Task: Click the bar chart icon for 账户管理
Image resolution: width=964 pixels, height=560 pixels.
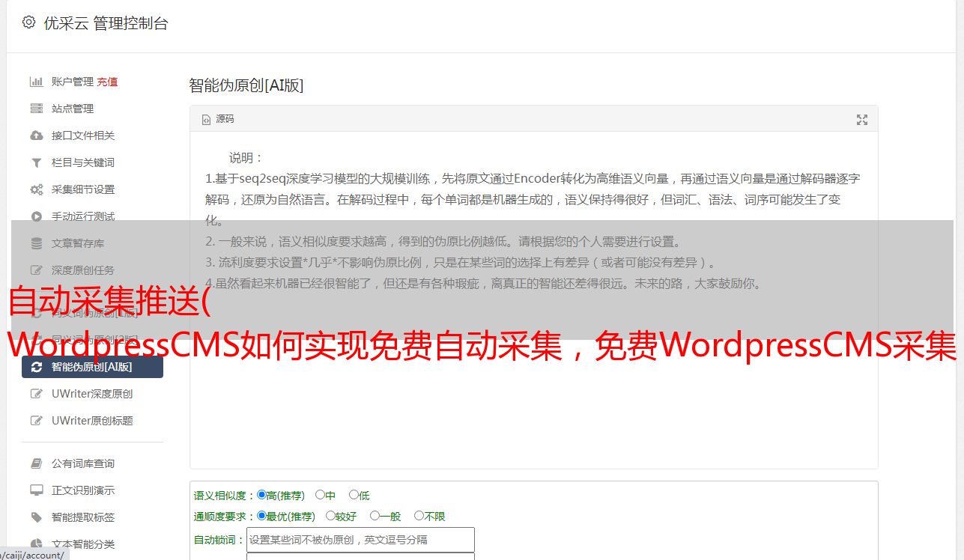Action: [36, 82]
